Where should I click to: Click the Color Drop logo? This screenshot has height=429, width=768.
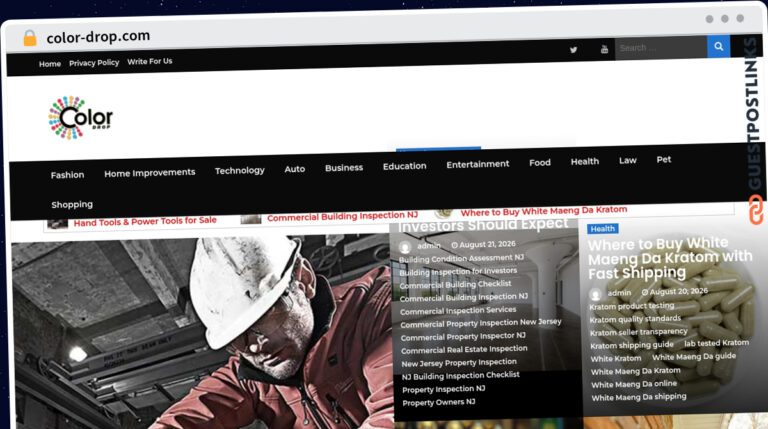80,118
